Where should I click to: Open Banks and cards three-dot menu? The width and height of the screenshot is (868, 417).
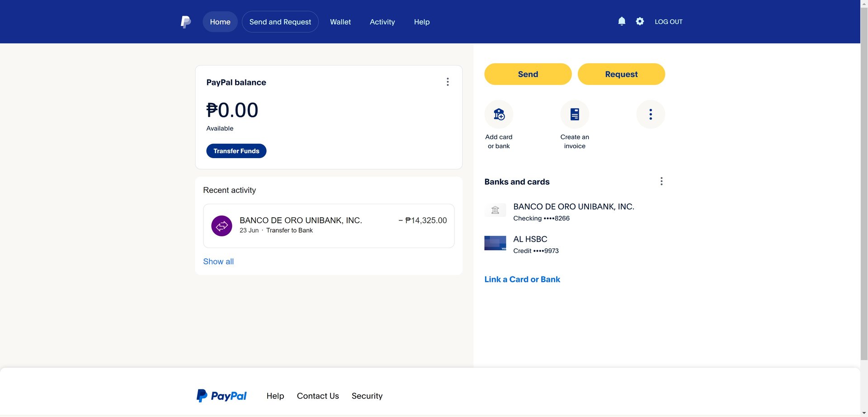click(x=661, y=181)
